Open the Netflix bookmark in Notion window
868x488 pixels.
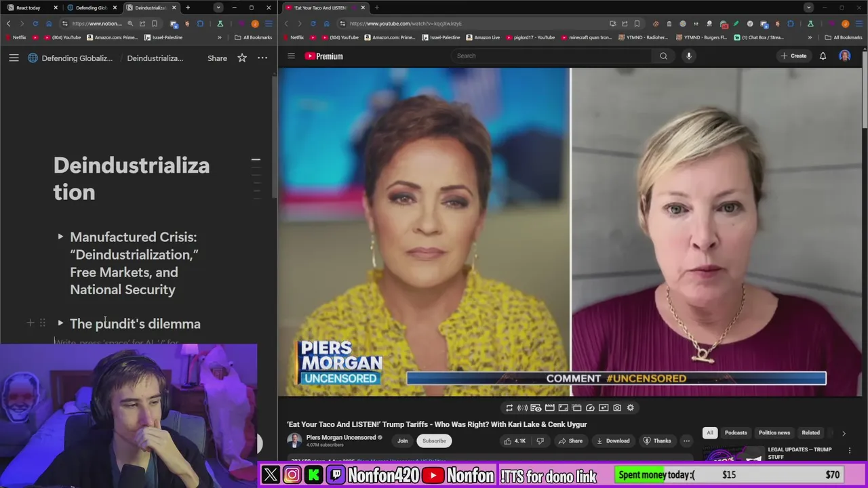click(16, 37)
